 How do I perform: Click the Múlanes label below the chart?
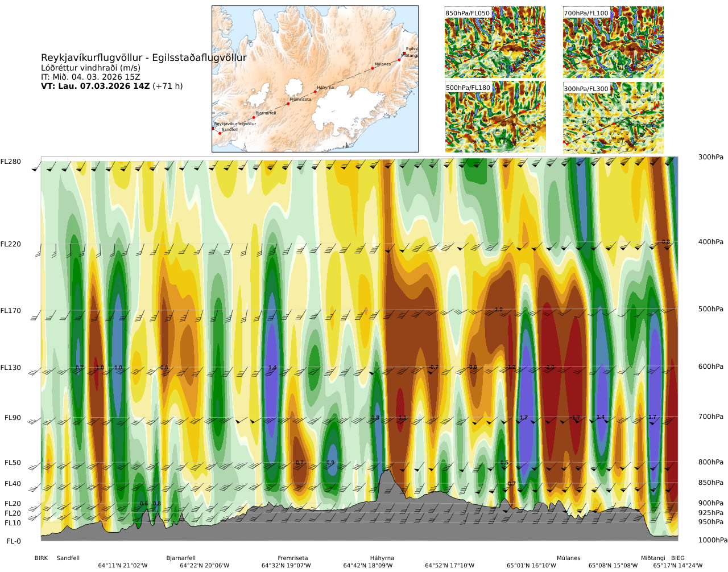coord(569,558)
